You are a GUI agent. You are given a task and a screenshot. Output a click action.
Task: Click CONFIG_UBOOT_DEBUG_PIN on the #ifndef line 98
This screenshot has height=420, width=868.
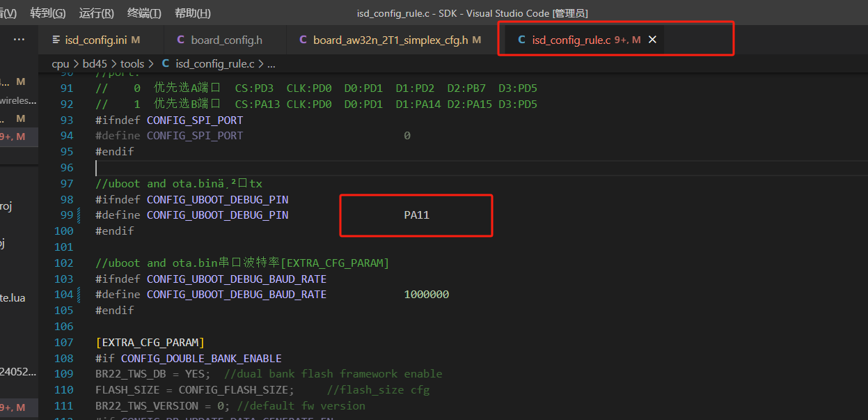click(217, 199)
